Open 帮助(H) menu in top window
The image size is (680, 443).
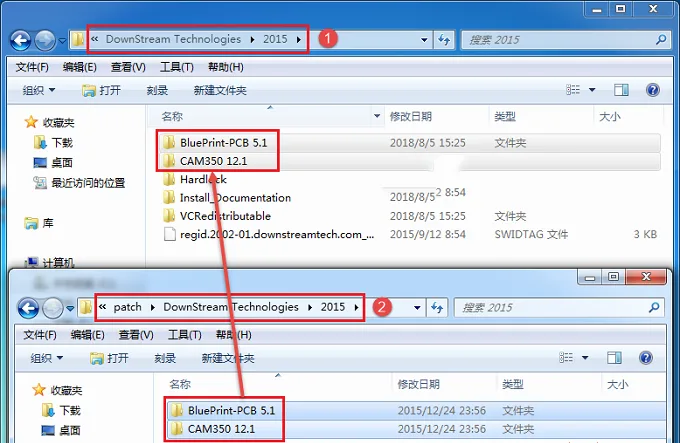point(226,67)
